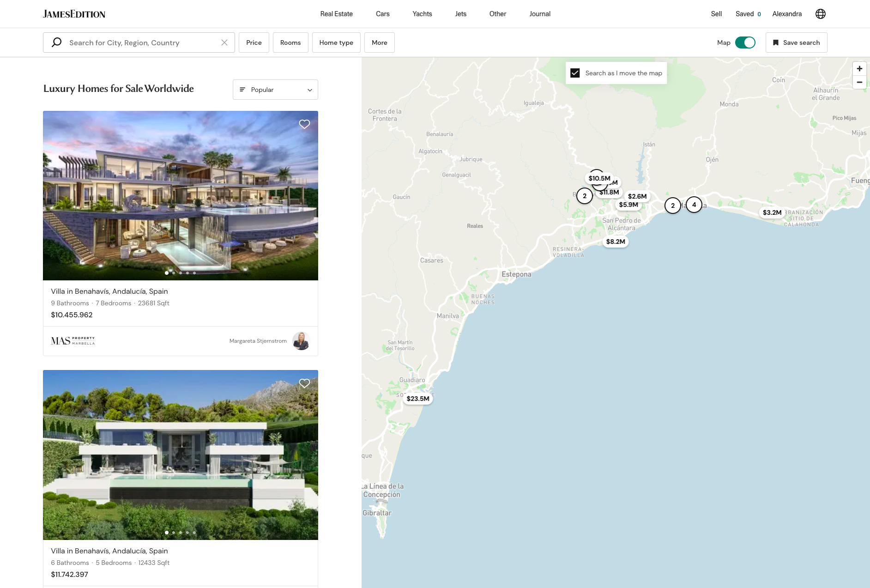Screen dimensions: 870x588
Task: Click the JamesEdition logo
Action: coord(74,14)
